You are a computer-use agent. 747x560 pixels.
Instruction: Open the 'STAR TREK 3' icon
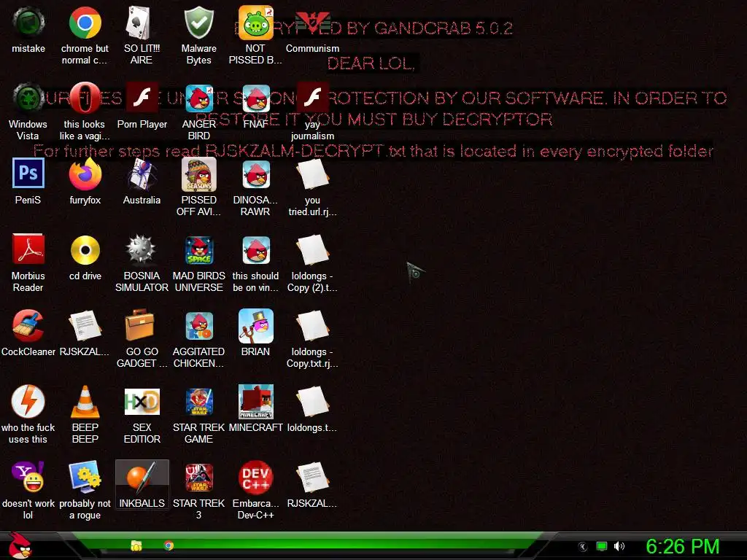198,477
